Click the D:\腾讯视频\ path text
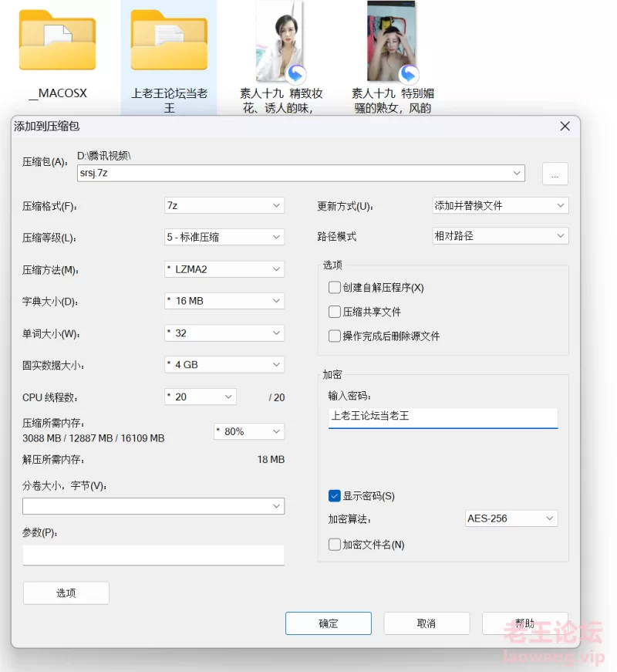 (x=104, y=156)
